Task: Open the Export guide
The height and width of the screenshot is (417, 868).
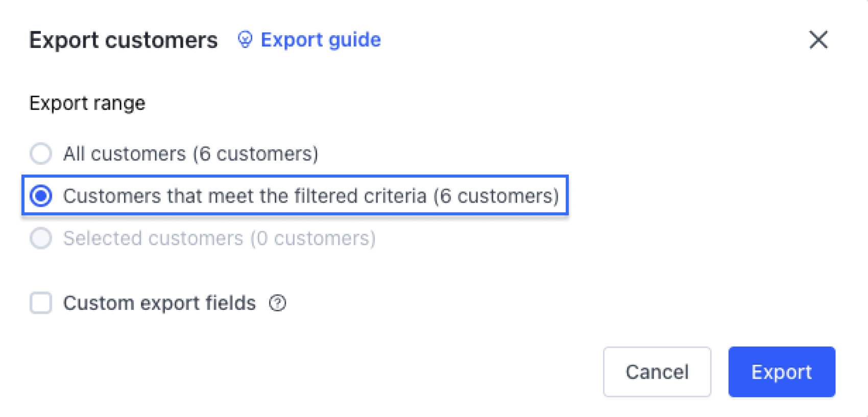Action: 320,40
